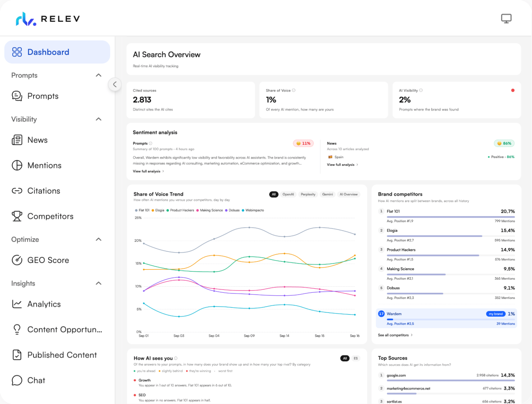Open See all competitors link
The height and width of the screenshot is (404, 532).
(395, 335)
